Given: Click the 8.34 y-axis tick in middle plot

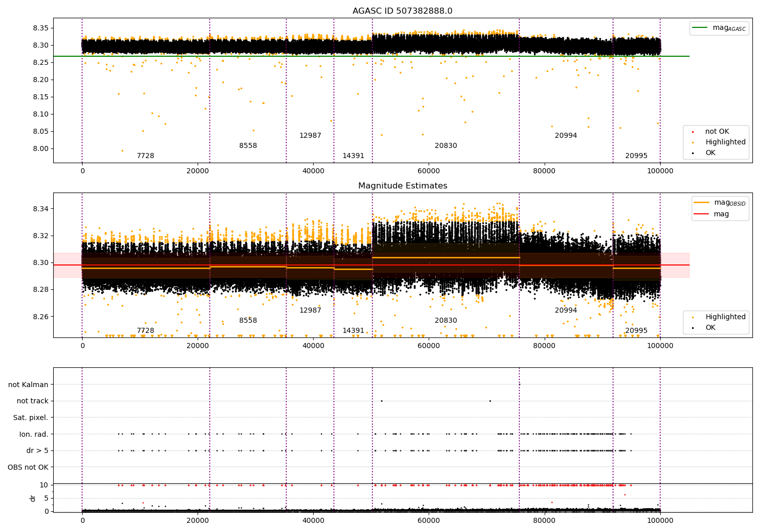Looking at the screenshot, I should pos(41,209).
